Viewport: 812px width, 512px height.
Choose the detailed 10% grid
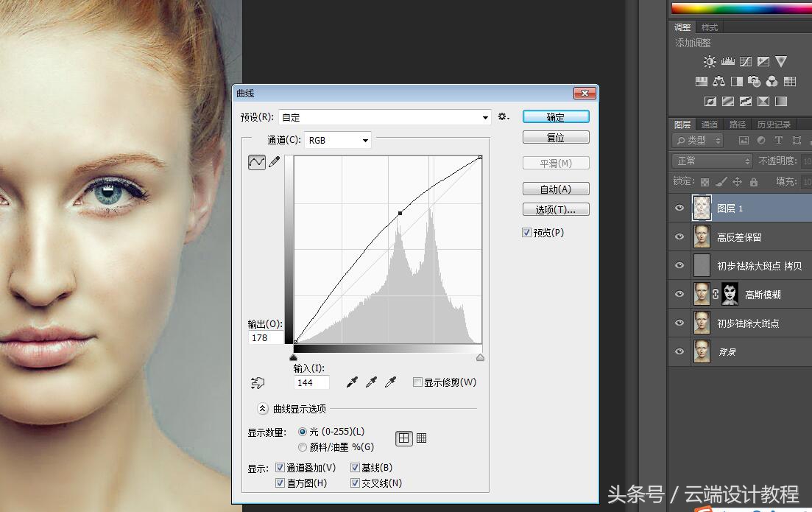pos(422,438)
